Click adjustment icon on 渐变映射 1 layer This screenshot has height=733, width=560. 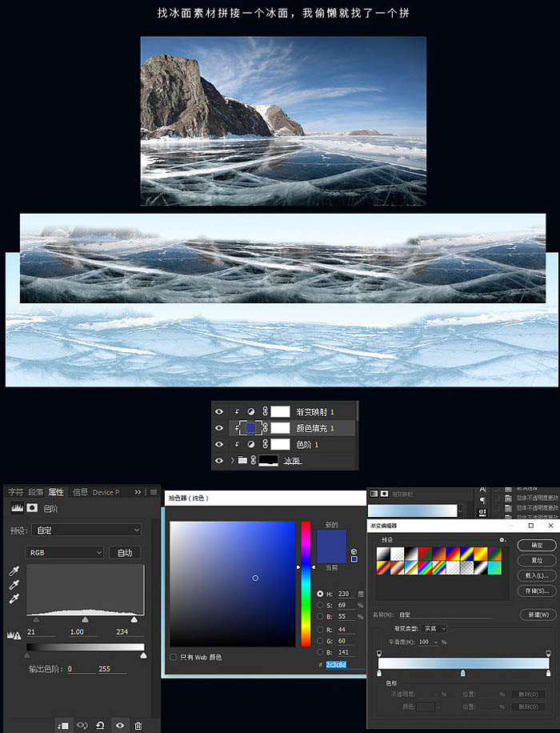pyautogui.click(x=251, y=412)
